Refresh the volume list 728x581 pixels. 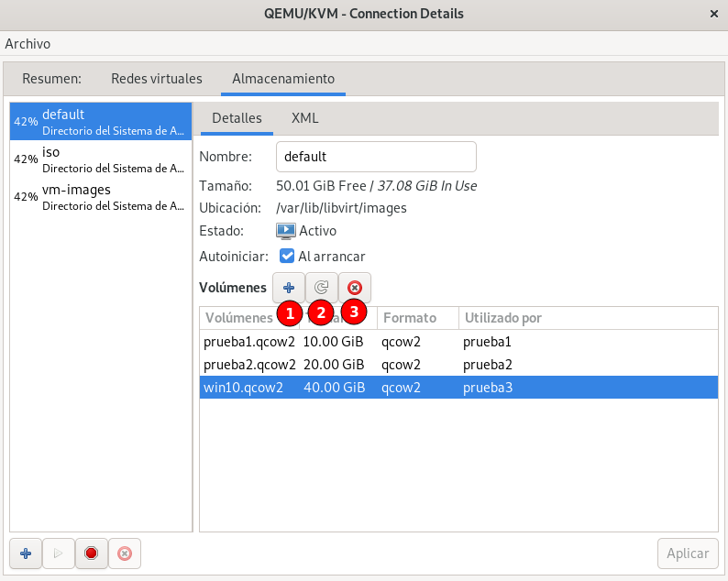(321, 288)
